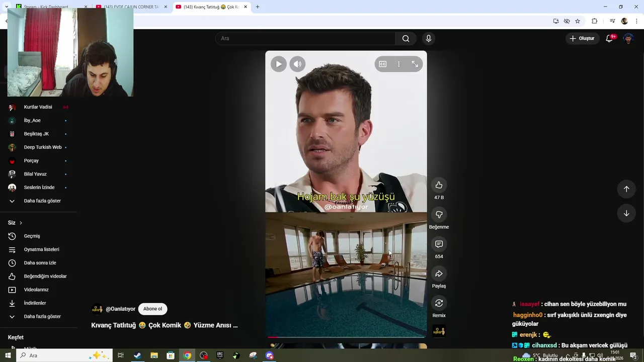Dislike the Short (Beğenme)
This screenshot has width=644, height=362.
(439, 215)
